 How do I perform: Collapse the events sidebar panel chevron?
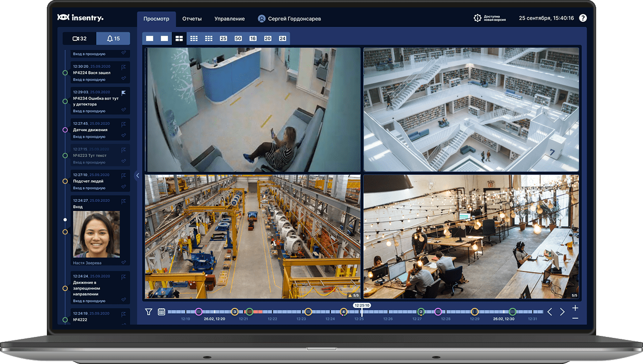click(x=138, y=175)
